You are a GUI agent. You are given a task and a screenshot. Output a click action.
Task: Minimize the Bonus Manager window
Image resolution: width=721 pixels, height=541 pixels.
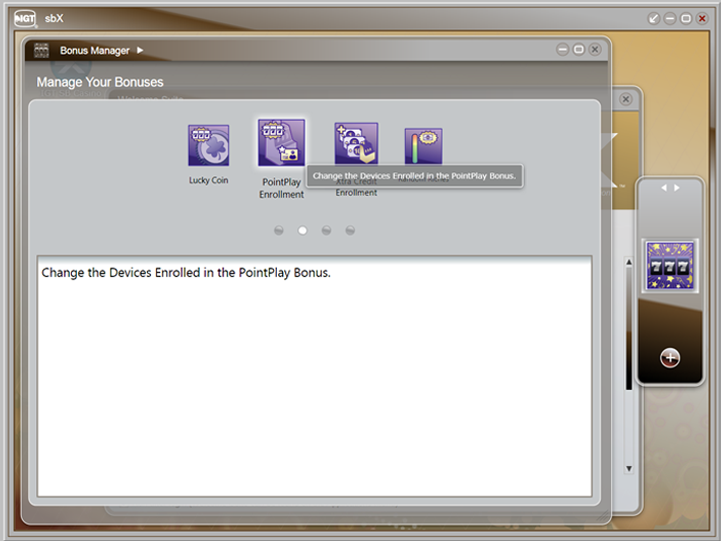[x=562, y=50]
